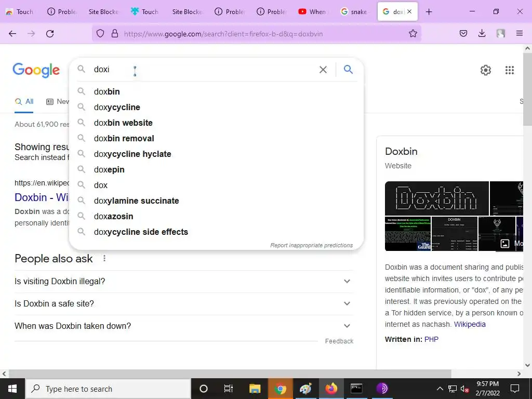Expand 'When was Doxbin taken down?' question

[x=184, y=326]
